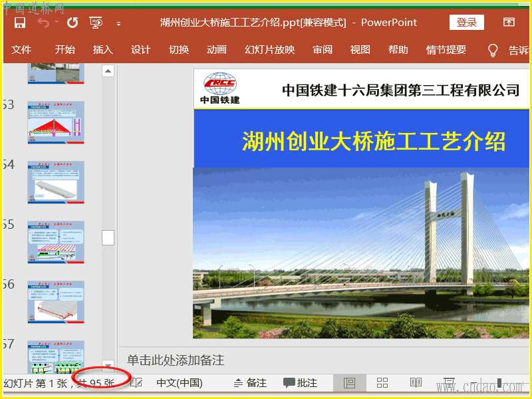Switch to the 动画 ribbon tab

click(217, 50)
